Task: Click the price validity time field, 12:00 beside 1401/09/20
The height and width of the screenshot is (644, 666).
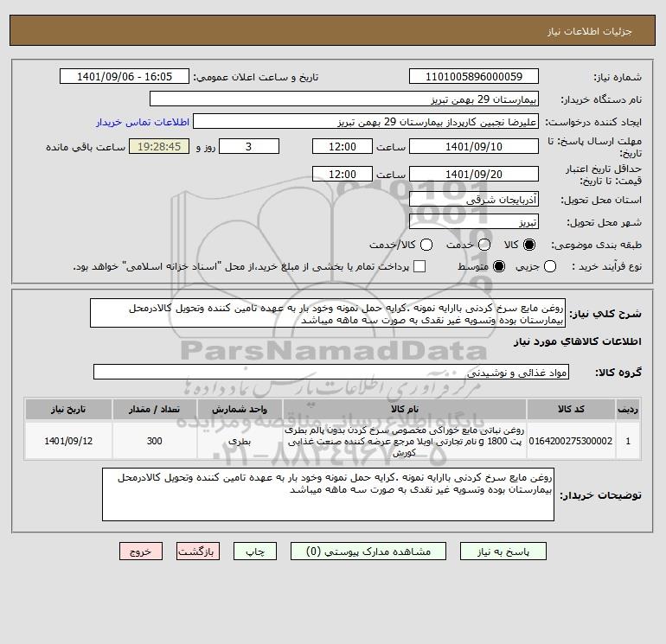Action: [343, 174]
